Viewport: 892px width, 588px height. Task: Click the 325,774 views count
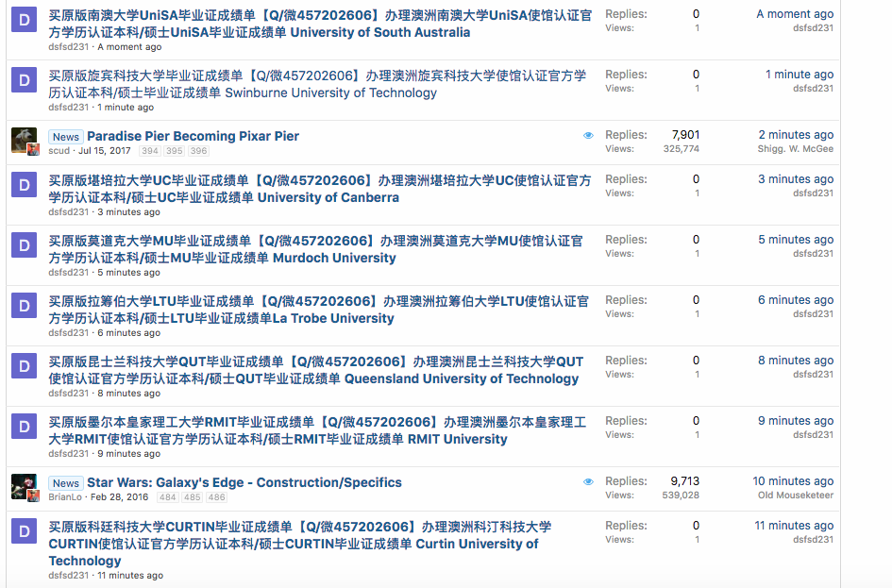pos(681,149)
